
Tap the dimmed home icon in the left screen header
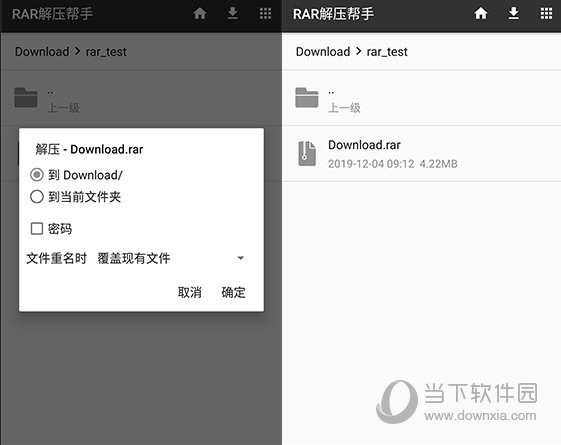(200, 14)
